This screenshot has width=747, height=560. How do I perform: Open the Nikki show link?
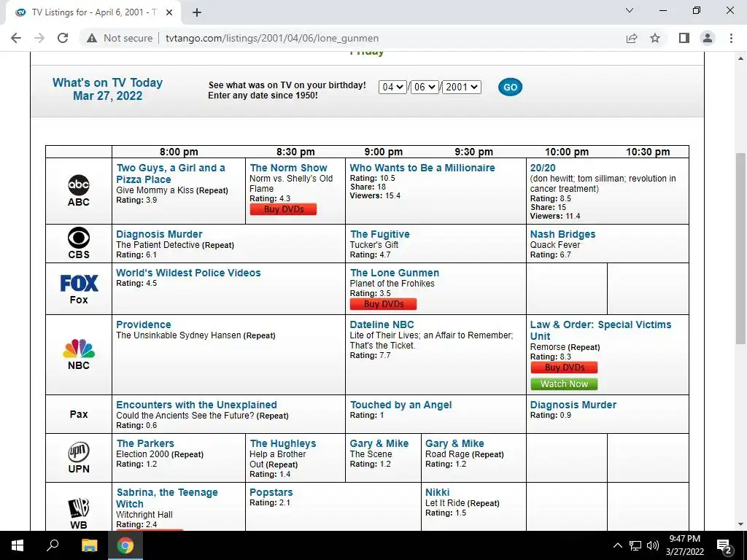(x=438, y=492)
